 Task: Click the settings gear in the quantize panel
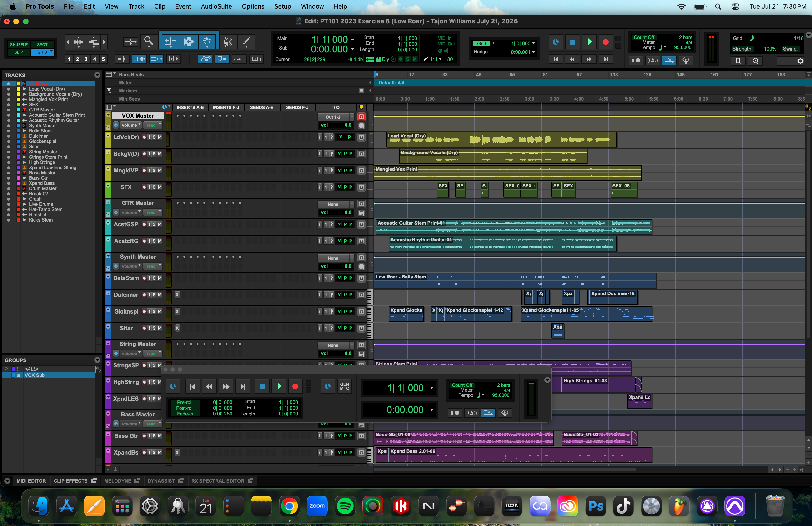click(800, 61)
